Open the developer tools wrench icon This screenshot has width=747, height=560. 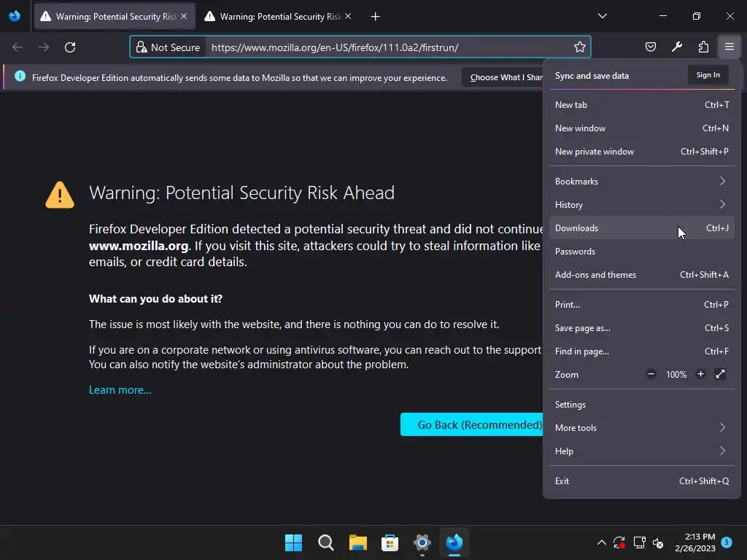[x=677, y=47]
